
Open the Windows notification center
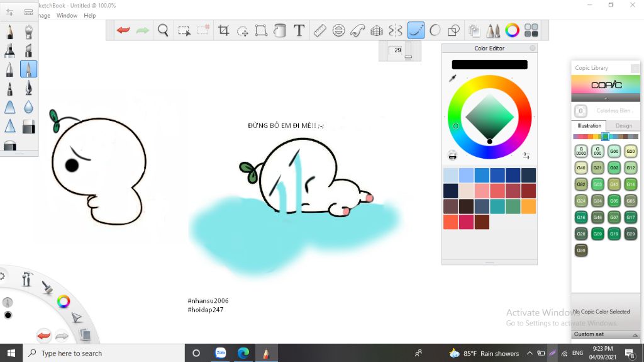[630, 353]
